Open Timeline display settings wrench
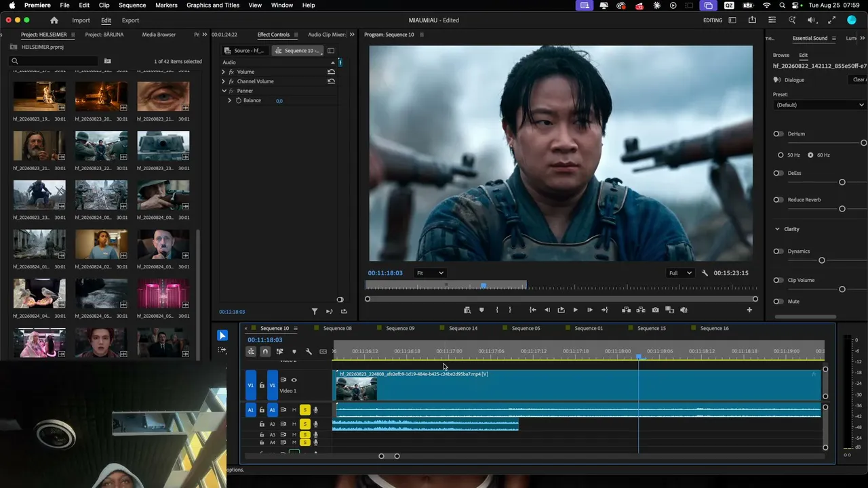The height and width of the screenshot is (488, 868). [309, 351]
